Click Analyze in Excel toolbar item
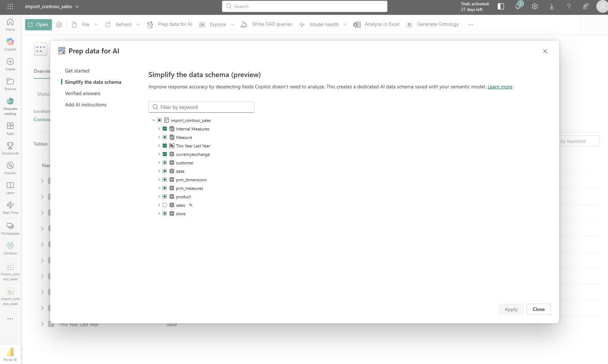The height and width of the screenshot is (364, 608). 377,24
